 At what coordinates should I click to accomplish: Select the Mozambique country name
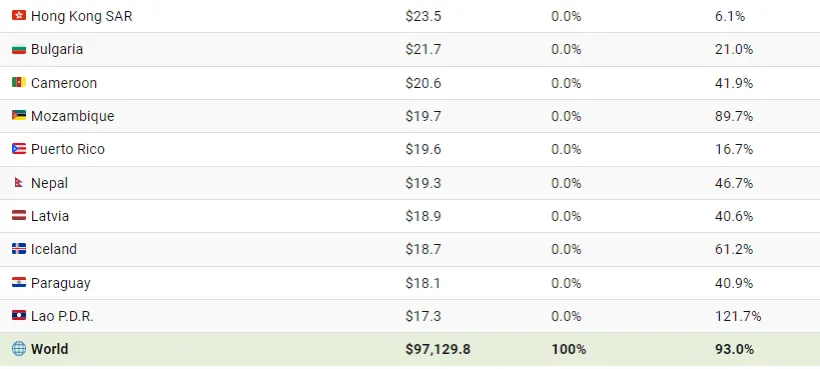point(73,116)
